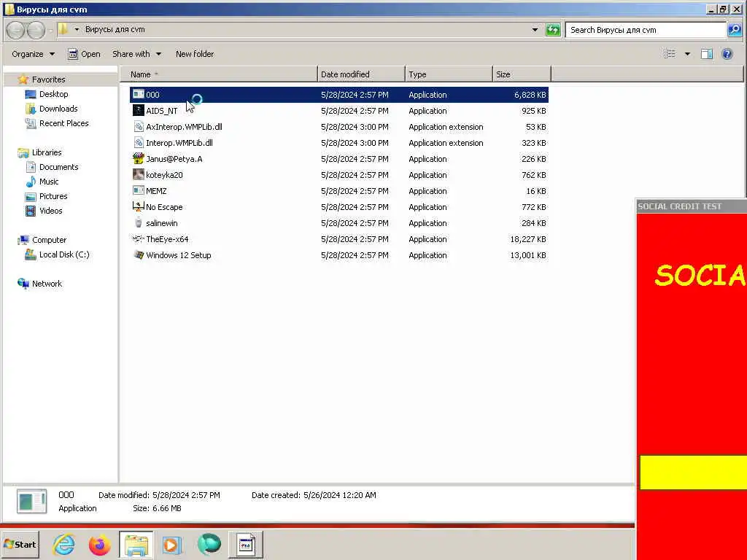This screenshot has height=560, width=747.
Task: Click the refresh button beside address bar
Action: [x=553, y=30]
